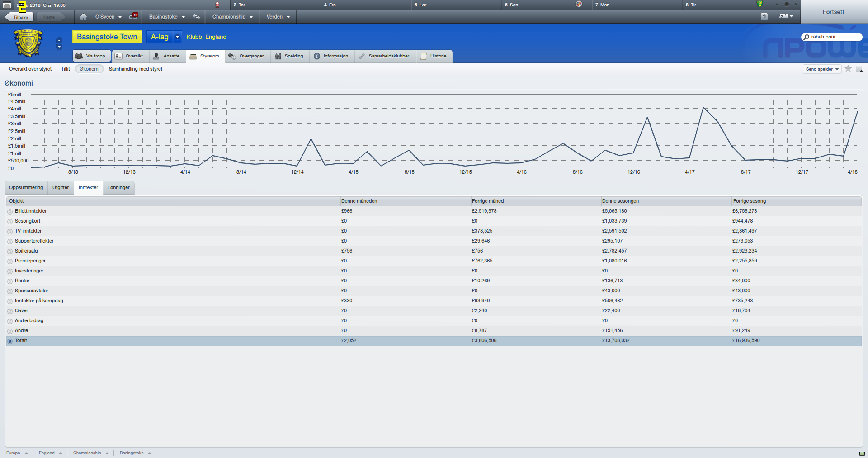Viewport: 868px width, 458px height.
Task: Click the swap arrows icon next to Basingstoke
Action: click(196, 17)
